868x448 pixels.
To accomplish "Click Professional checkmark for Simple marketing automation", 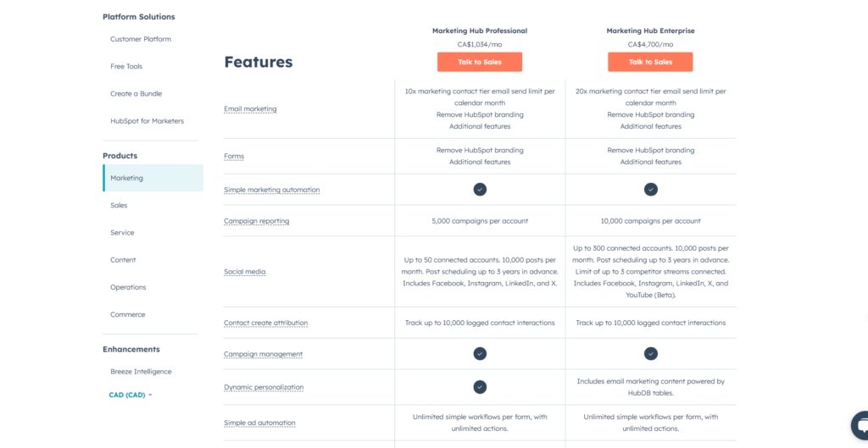I will 480,190.
